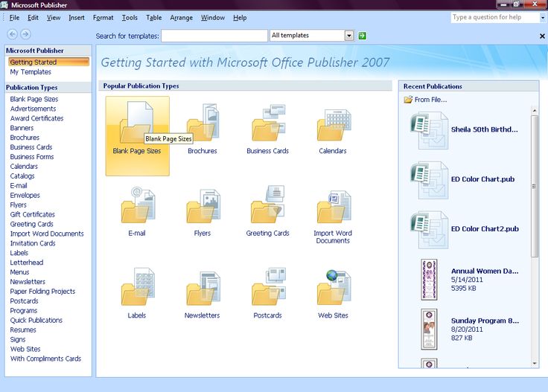Open the Sheila 50th Birthd... publication icon

pos(429,131)
